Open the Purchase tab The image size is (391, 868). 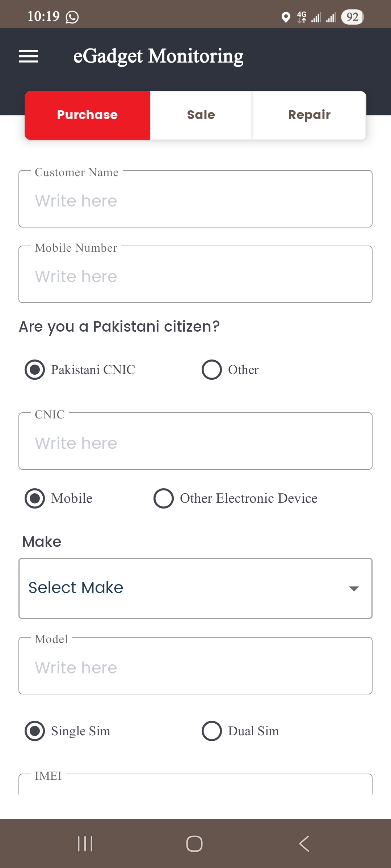[87, 115]
